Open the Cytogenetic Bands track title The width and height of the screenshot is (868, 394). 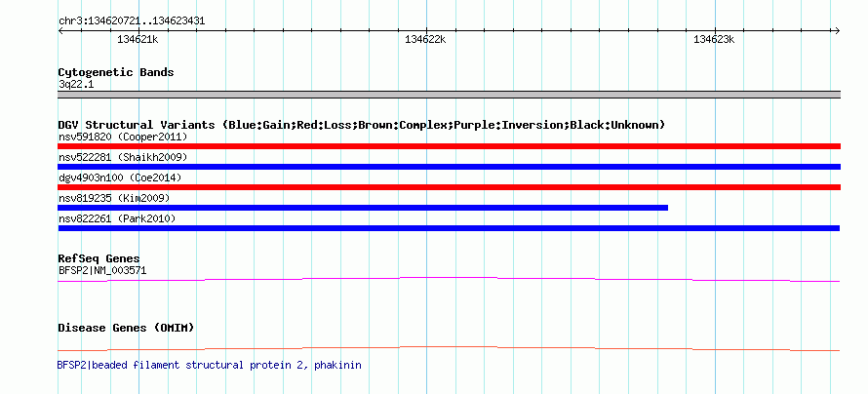(x=116, y=72)
